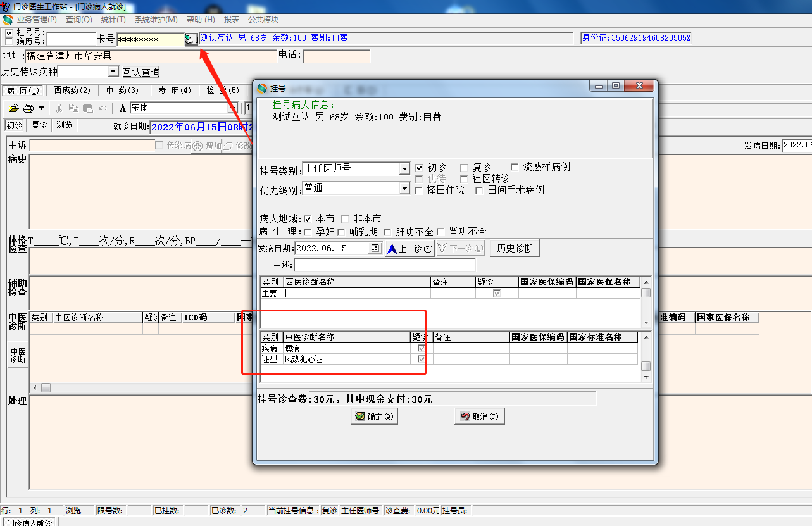This screenshot has height=526, width=812.
Task: Open the 挂号类别 dropdown
Action: point(404,169)
